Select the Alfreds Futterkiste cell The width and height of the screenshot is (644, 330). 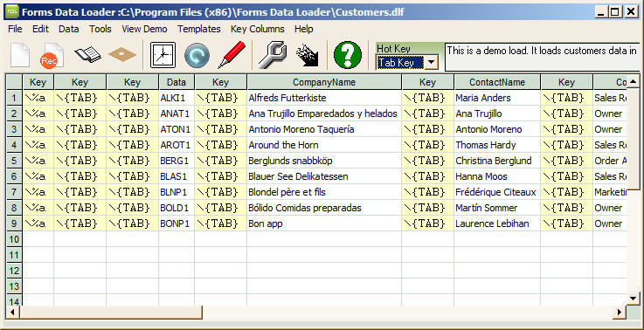(x=324, y=98)
